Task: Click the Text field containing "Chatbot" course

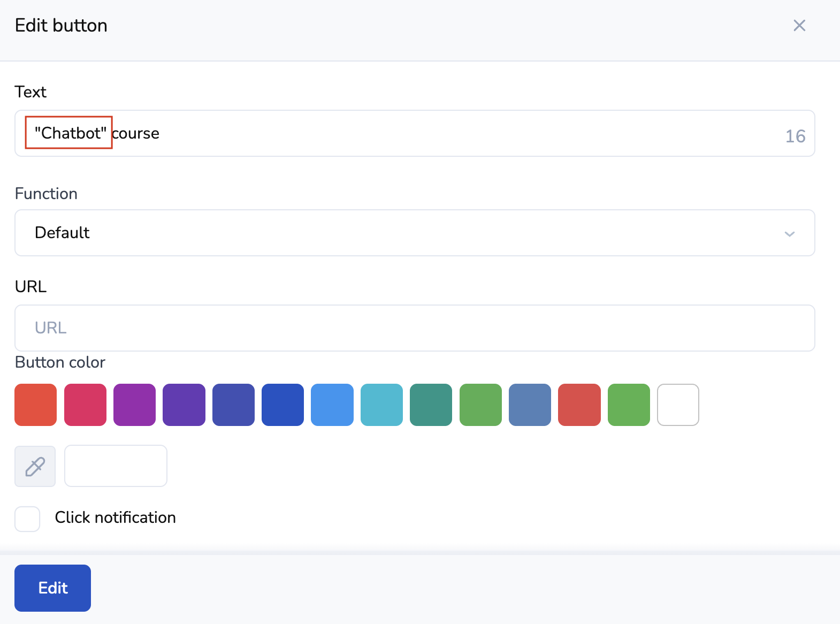Action: [415, 133]
